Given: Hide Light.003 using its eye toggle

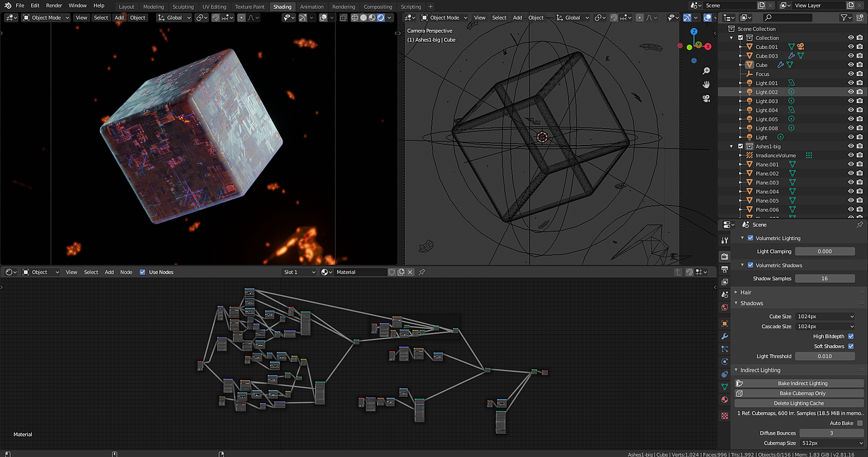Looking at the screenshot, I should tap(851, 101).
